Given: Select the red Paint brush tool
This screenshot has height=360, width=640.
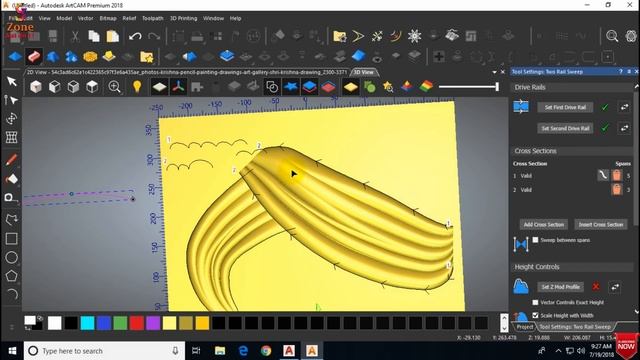Looking at the screenshot, I should tap(11, 160).
